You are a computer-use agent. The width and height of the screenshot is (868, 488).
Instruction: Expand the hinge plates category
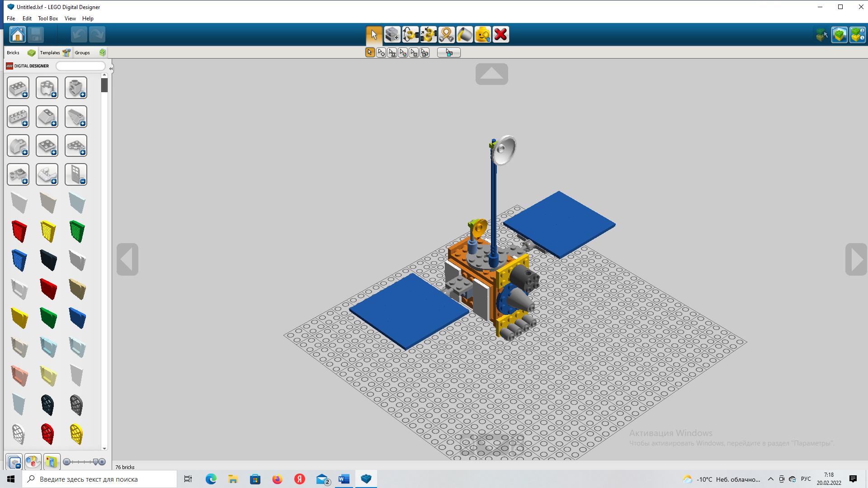(18, 175)
